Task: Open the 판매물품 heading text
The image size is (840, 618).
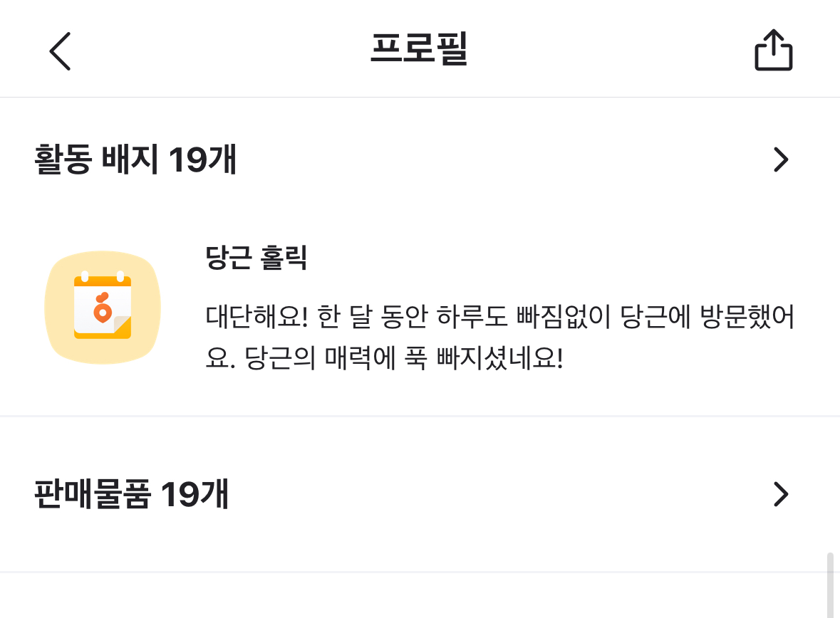Action: [x=92, y=494]
